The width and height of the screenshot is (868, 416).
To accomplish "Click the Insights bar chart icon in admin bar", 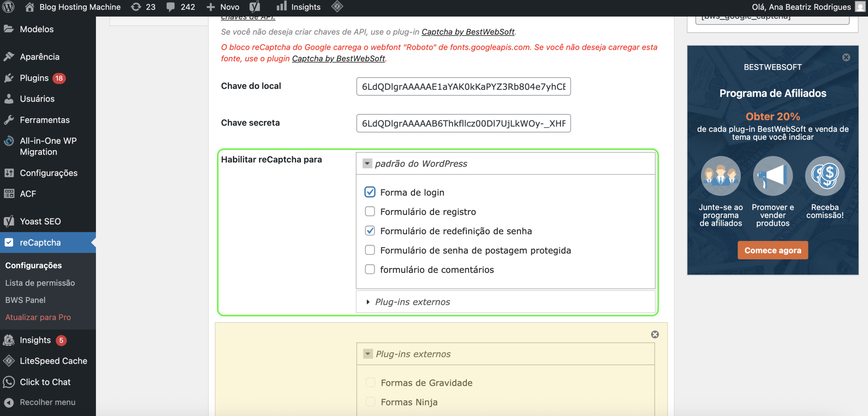I will 281,6.
